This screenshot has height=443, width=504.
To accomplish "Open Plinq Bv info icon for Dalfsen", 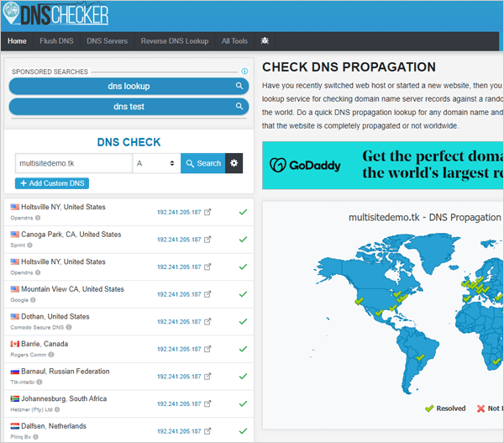I will (35, 437).
